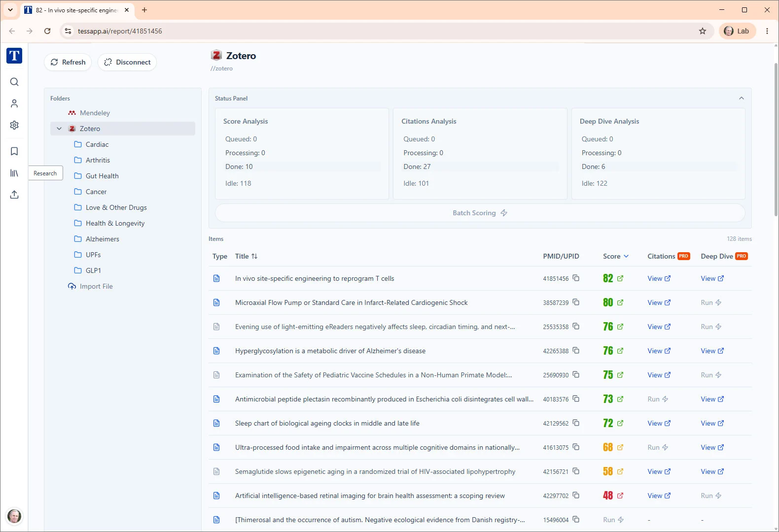Click the Disconnect button
Viewport: 779px width, 532px height.
click(127, 62)
